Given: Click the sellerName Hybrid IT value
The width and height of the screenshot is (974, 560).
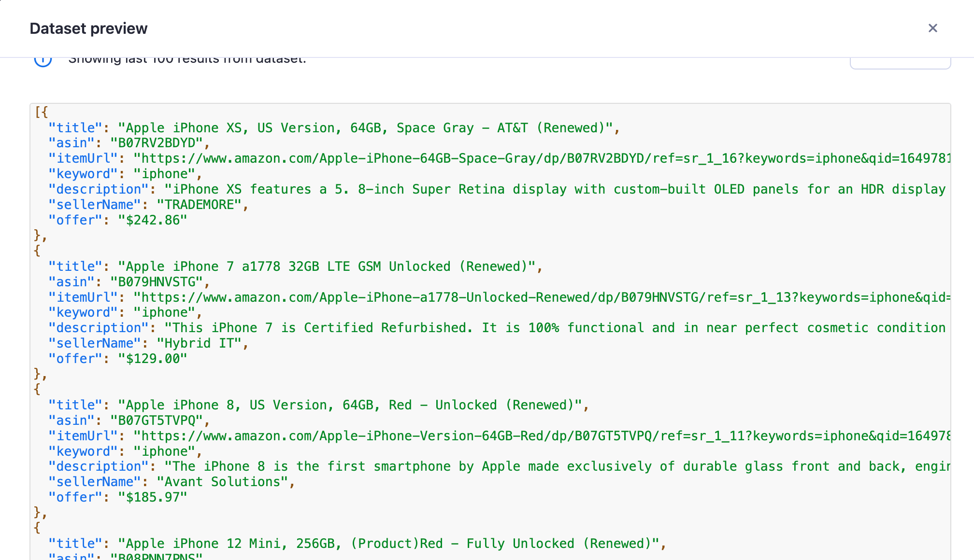Looking at the screenshot, I should [x=202, y=343].
